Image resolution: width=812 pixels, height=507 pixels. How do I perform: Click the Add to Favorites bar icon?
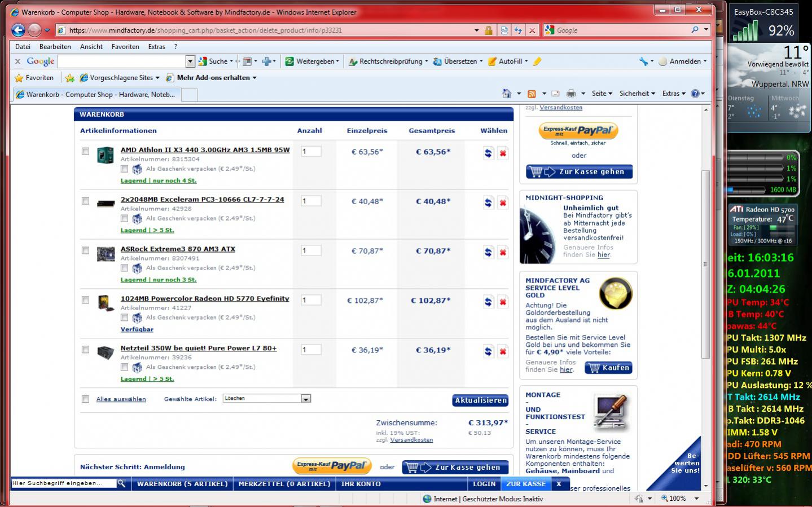70,78
